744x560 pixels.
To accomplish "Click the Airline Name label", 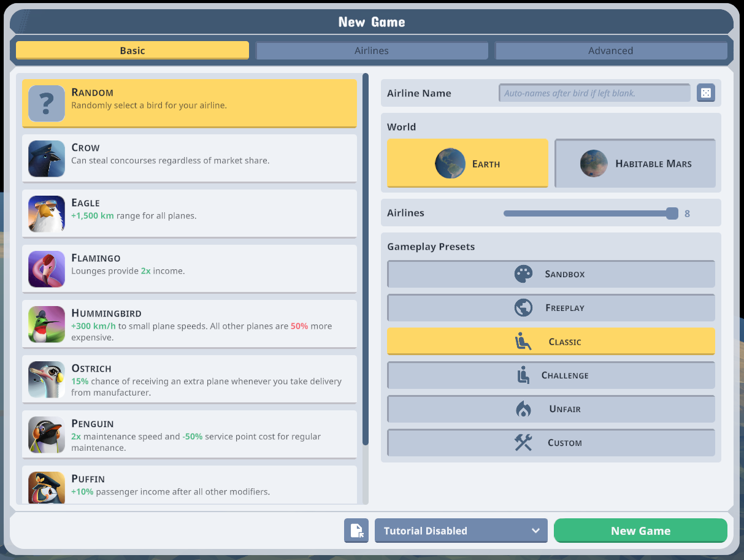I will [x=419, y=93].
